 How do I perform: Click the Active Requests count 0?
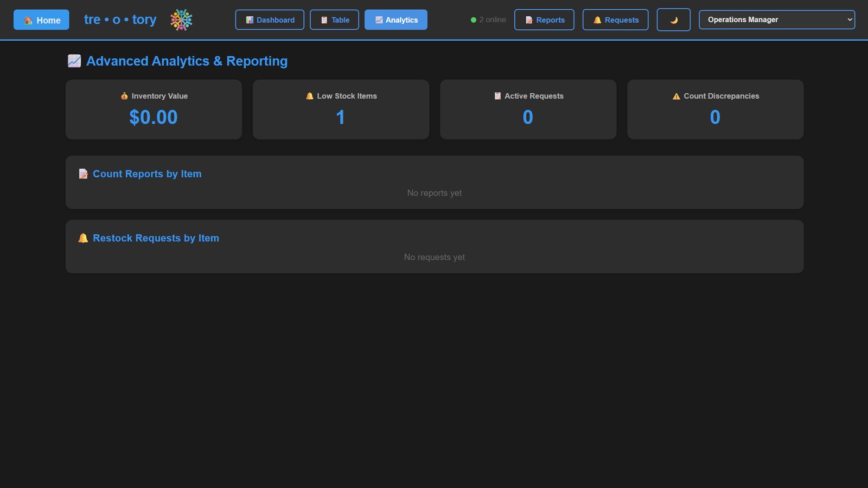[x=528, y=117]
